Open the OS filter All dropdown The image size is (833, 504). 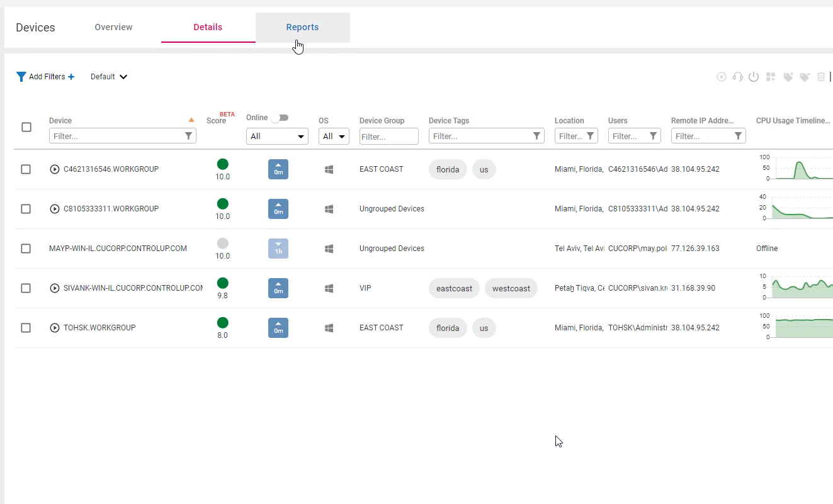334,136
